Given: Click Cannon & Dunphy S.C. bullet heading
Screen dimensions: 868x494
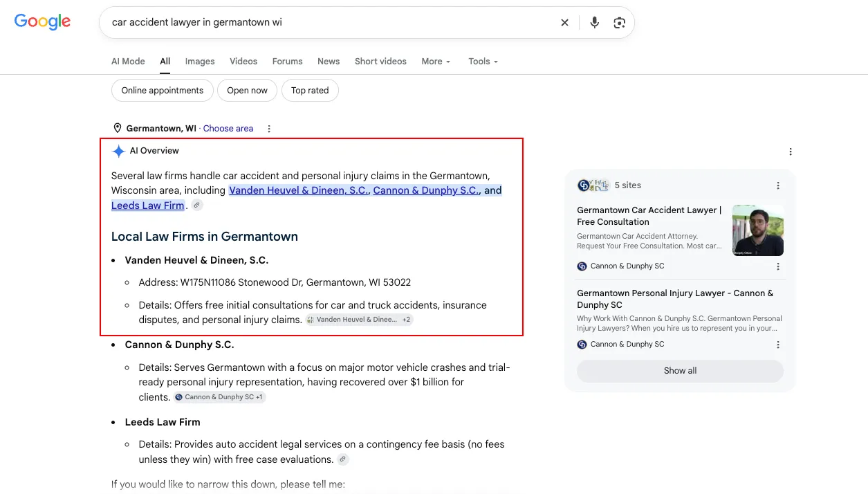Looking at the screenshot, I should point(180,345).
